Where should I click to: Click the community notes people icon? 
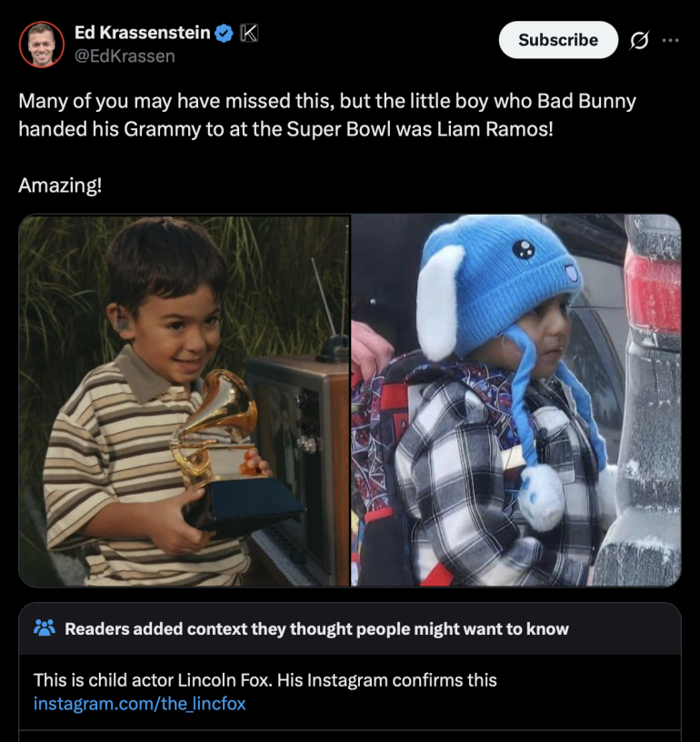click(x=45, y=628)
